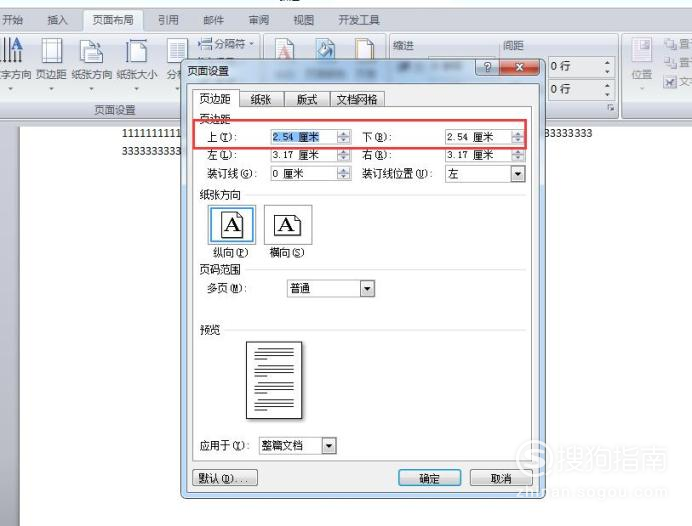Click the Bottom (下) margin field
Image resolution: width=692 pixels, height=526 pixels.
click(478, 137)
